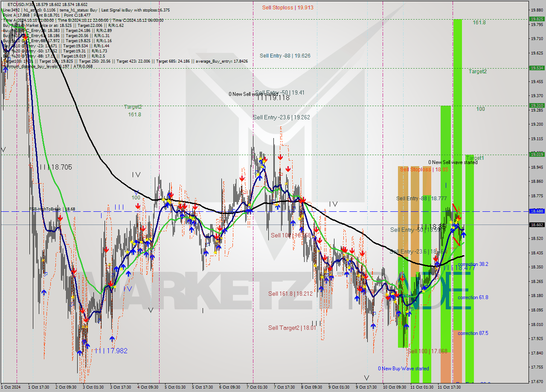Click the current price 18.602 tag
This screenshot has height=392, width=546.
click(536, 225)
